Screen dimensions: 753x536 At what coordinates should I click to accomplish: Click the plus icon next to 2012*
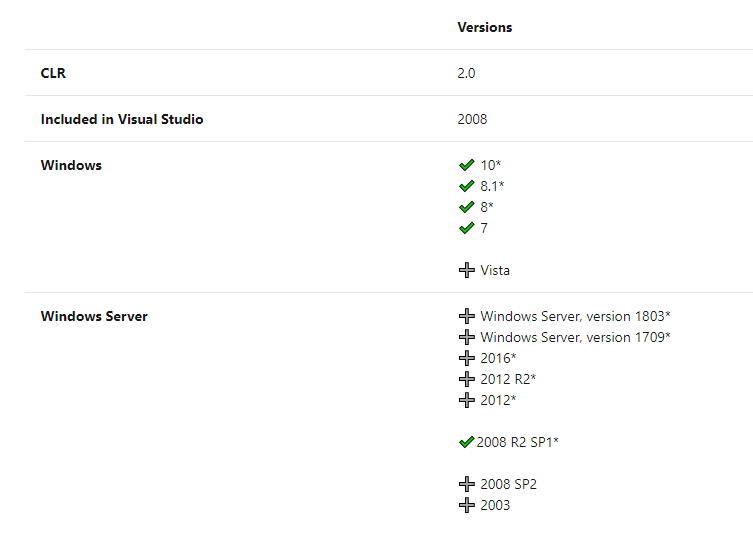pyautogui.click(x=467, y=400)
